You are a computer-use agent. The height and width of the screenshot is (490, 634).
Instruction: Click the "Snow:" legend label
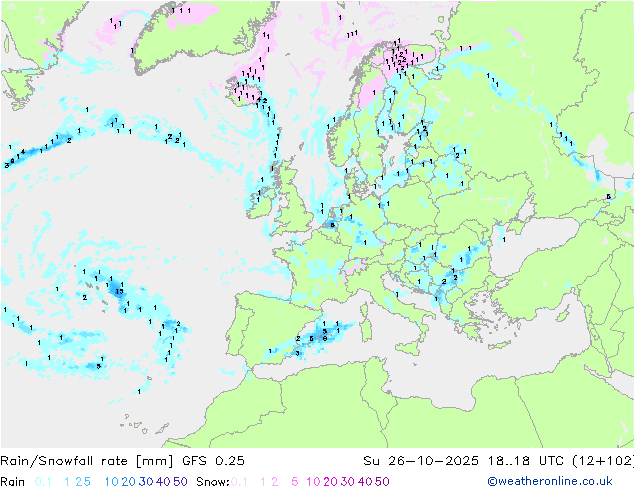[x=213, y=482]
